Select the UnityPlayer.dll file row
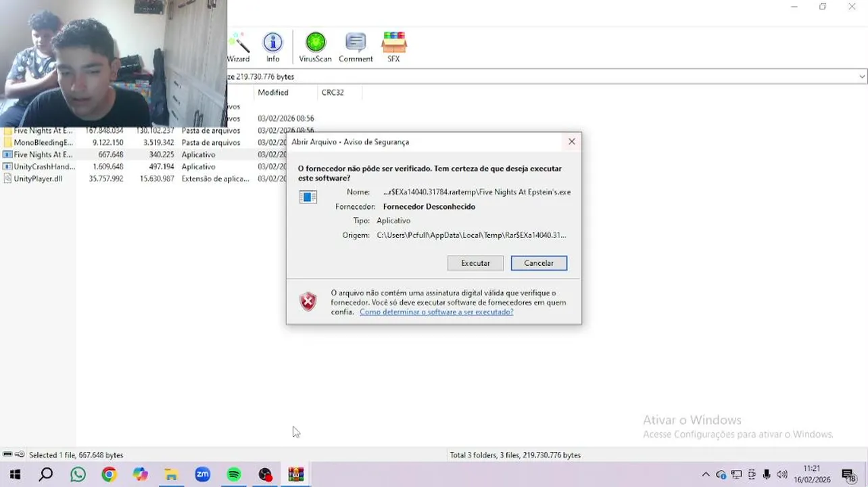Image resolution: width=868 pixels, height=487 pixels. pyautogui.click(x=143, y=179)
